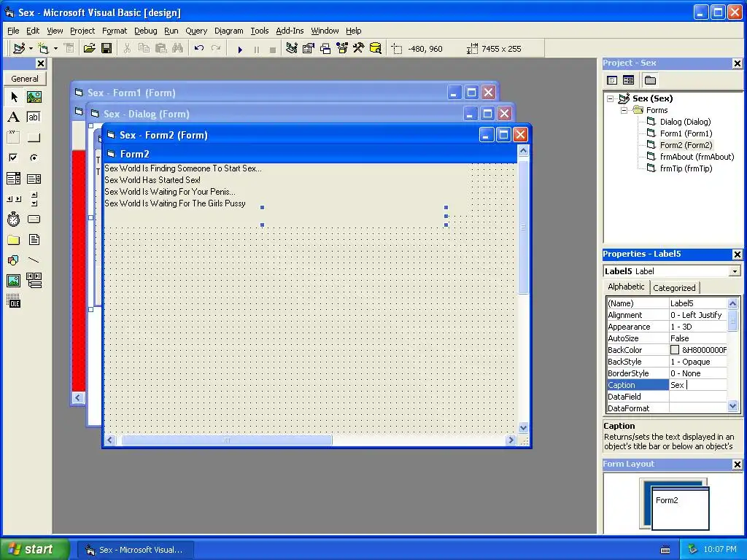Click the End stop icon in the toolbar
Image resolution: width=747 pixels, height=560 pixels.
273,49
